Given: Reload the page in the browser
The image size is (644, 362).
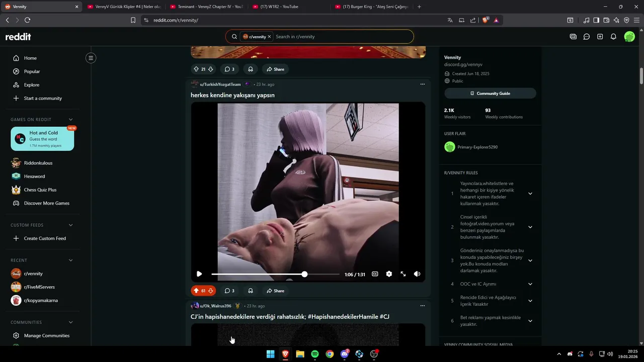Looking at the screenshot, I should [x=27, y=20].
